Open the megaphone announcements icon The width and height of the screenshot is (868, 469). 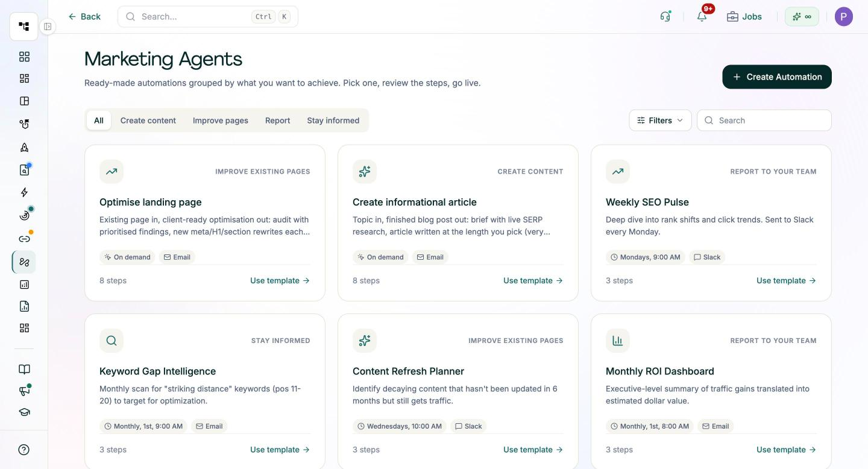[x=24, y=391]
